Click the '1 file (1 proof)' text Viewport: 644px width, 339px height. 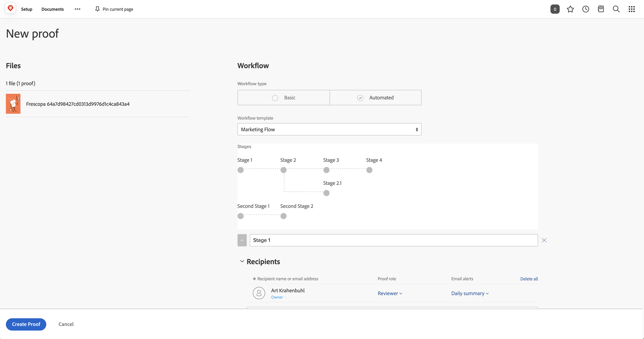point(20,83)
